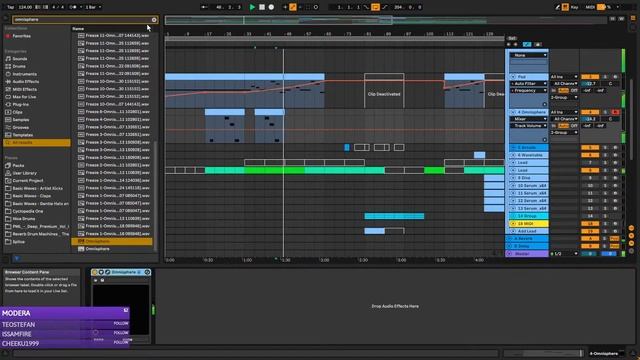This screenshot has height=360, width=640.
Task: Click Omnisphere track volume value
Action: 590,119
